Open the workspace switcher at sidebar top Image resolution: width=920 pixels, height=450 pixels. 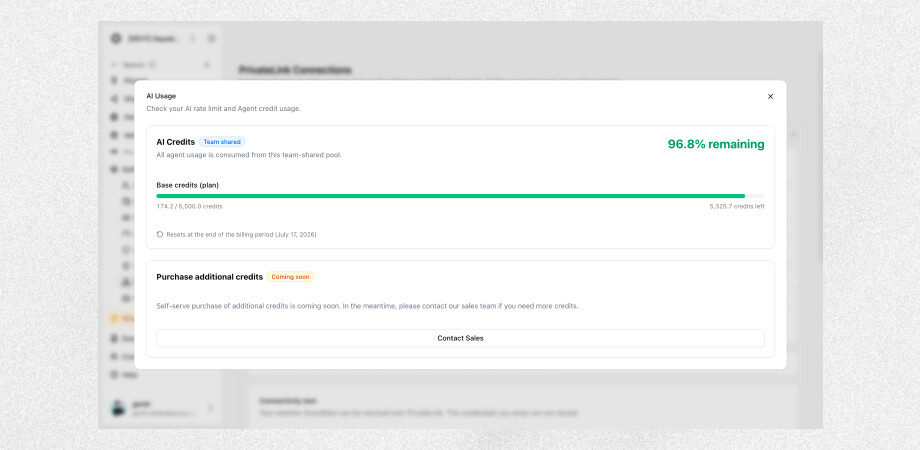point(154,38)
